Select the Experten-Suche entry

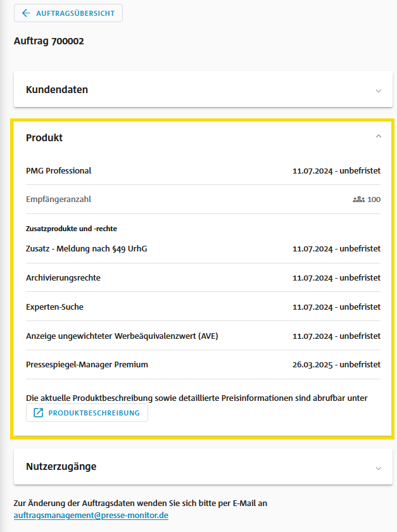(x=55, y=307)
